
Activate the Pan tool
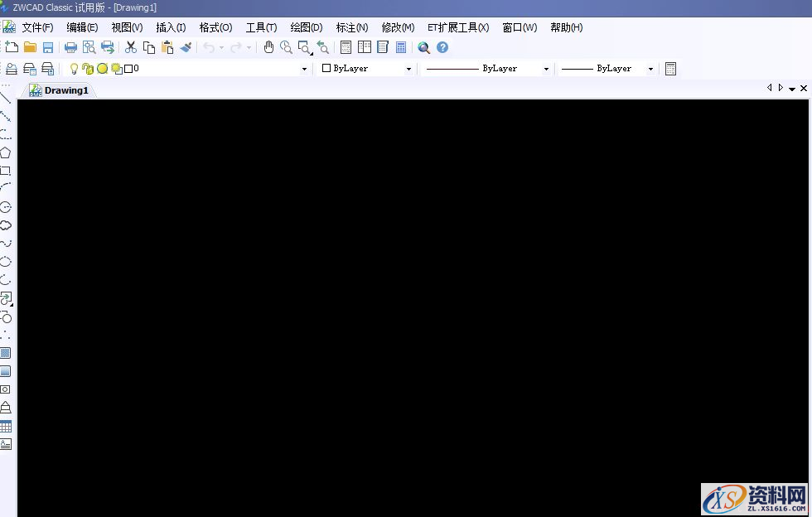[268, 47]
